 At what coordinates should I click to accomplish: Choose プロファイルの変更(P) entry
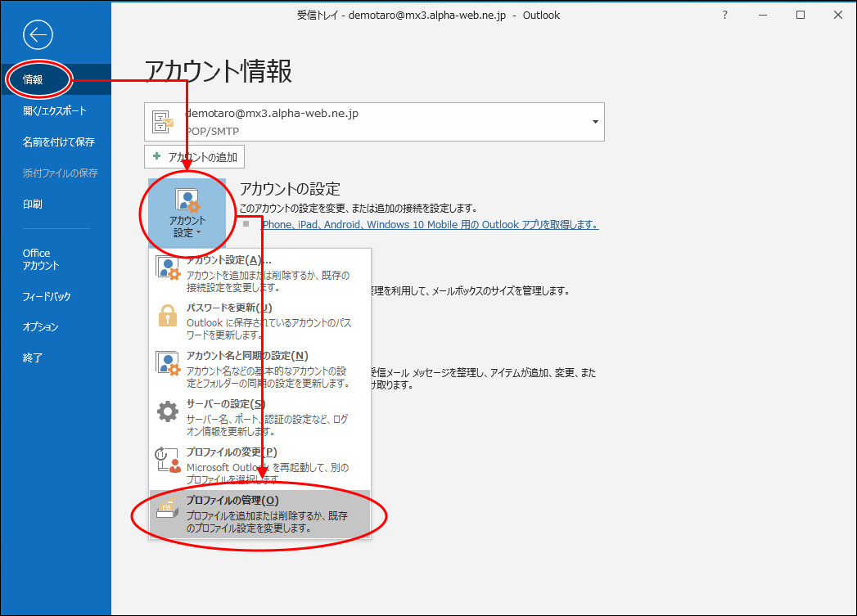(260, 465)
